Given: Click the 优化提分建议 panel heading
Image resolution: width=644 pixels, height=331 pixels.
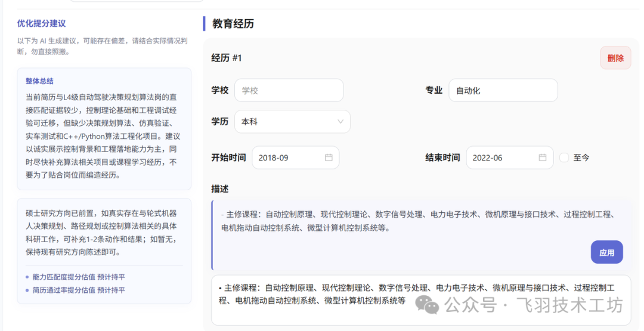Looking at the screenshot, I should pyautogui.click(x=42, y=23).
